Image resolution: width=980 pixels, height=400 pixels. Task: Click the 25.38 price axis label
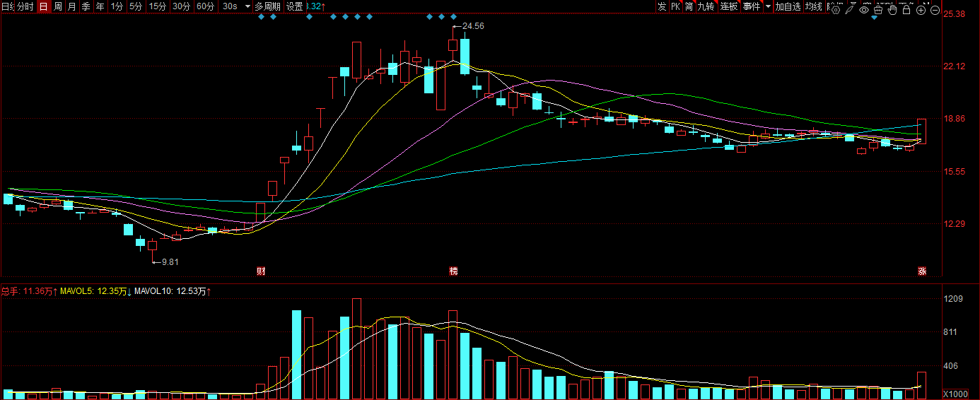(956, 14)
